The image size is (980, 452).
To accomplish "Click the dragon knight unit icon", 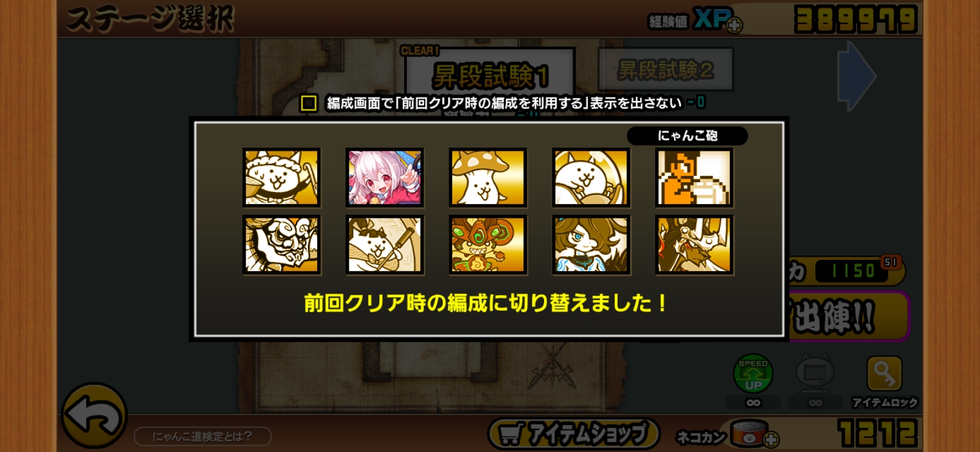I will (x=694, y=245).
